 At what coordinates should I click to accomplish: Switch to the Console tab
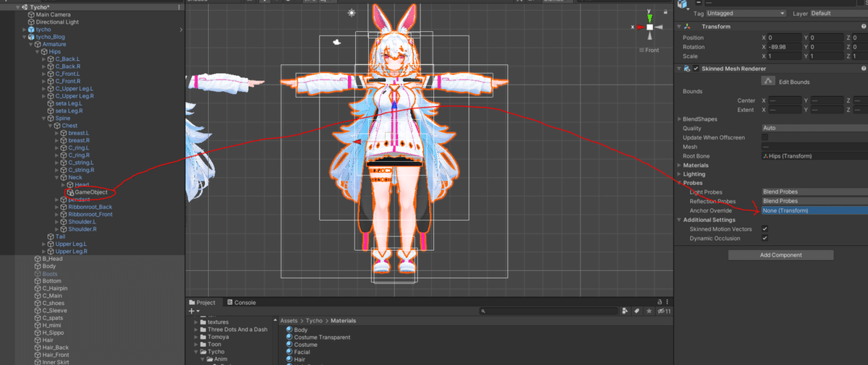click(x=241, y=302)
